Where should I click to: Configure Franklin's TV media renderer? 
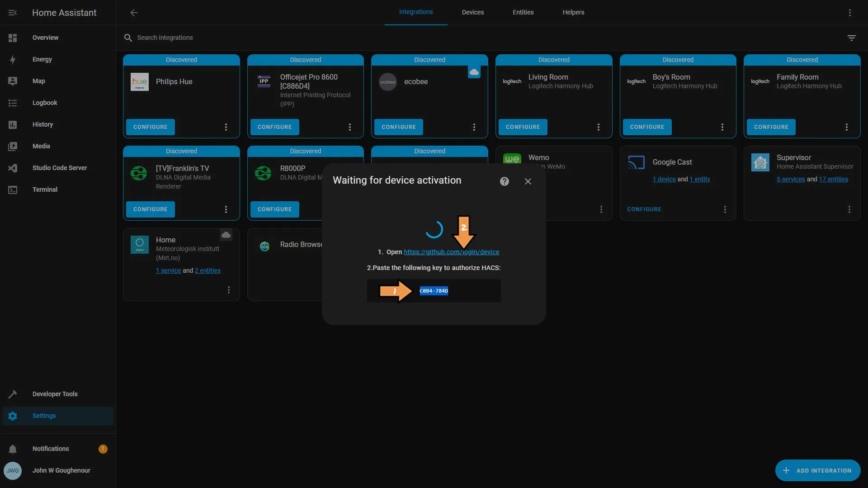151,209
